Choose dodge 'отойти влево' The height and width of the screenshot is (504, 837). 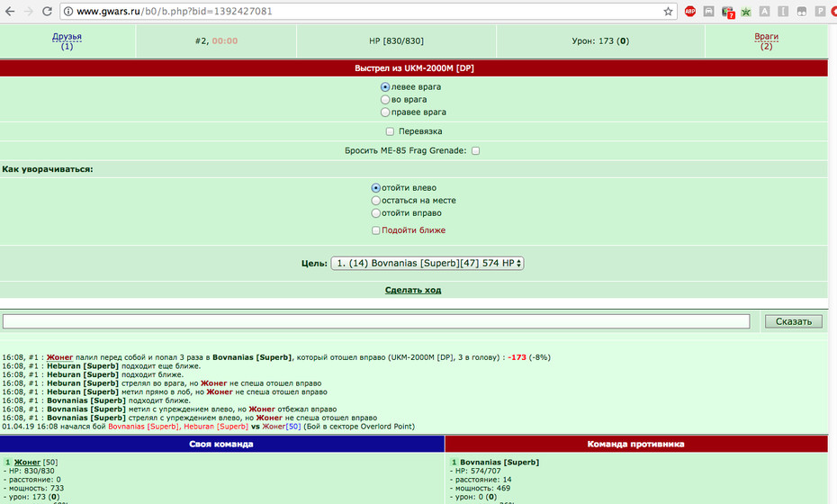(x=376, y=188)
